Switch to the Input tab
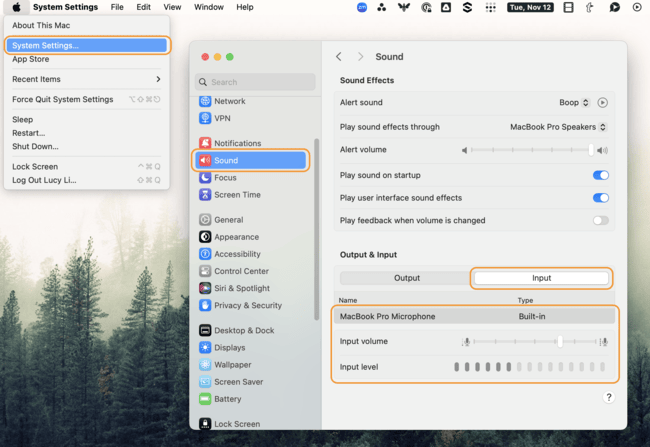 click(541, 278)
